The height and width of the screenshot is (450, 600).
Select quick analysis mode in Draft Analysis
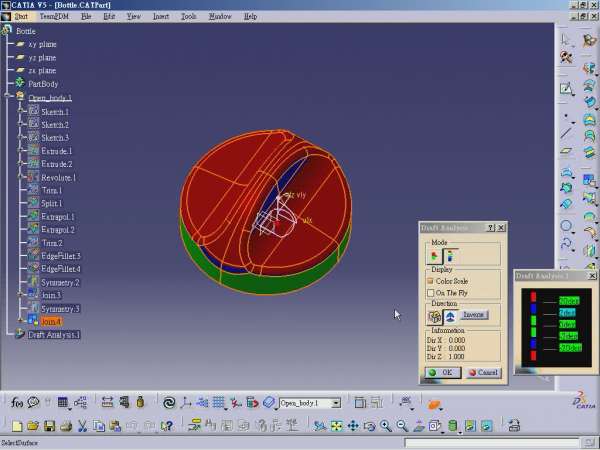tap(435, 256)
